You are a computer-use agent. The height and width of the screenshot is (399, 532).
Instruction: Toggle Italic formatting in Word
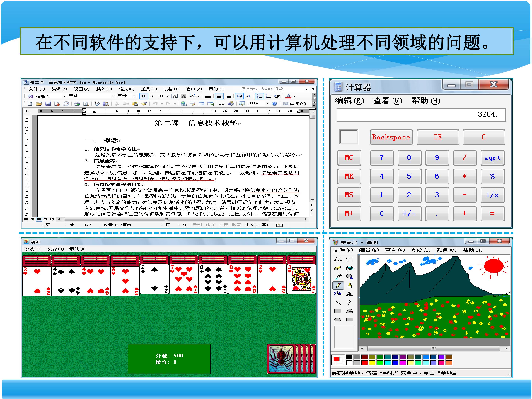152,96
